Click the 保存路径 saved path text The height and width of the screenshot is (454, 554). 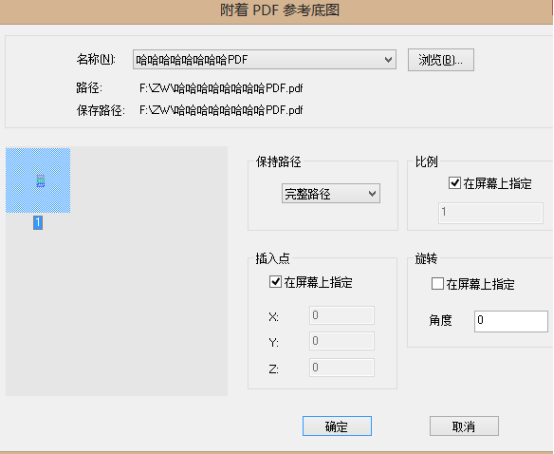(221, 110)
